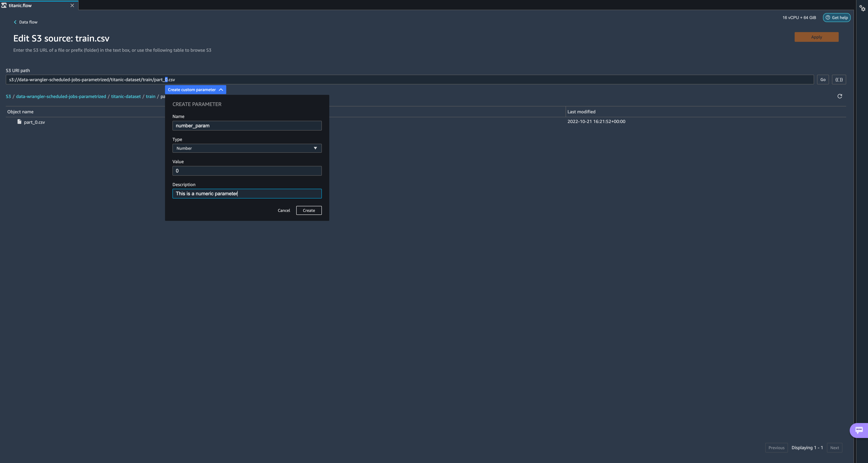Open the parameters curly braces button
This screenshot has width=868, height=463.
(839, 80)
